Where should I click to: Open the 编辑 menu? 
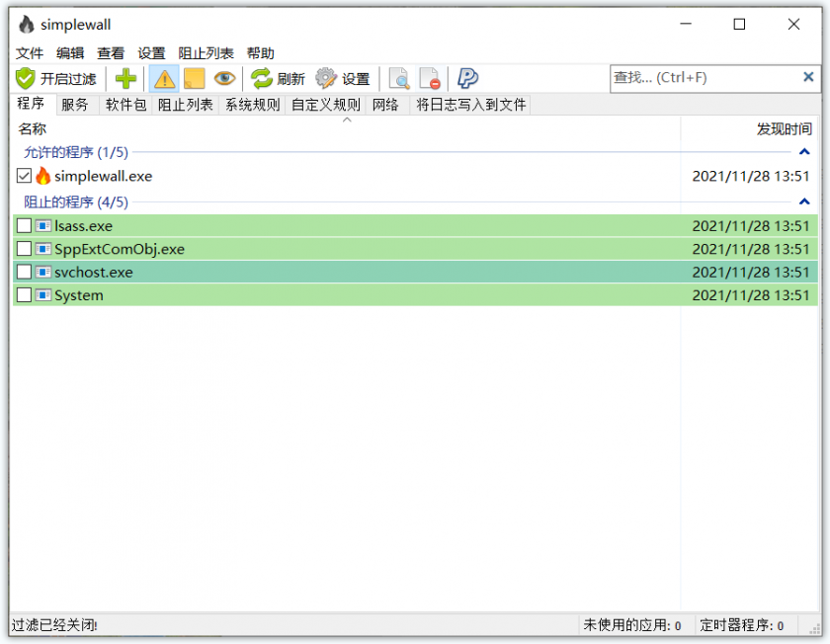[70, 53]
